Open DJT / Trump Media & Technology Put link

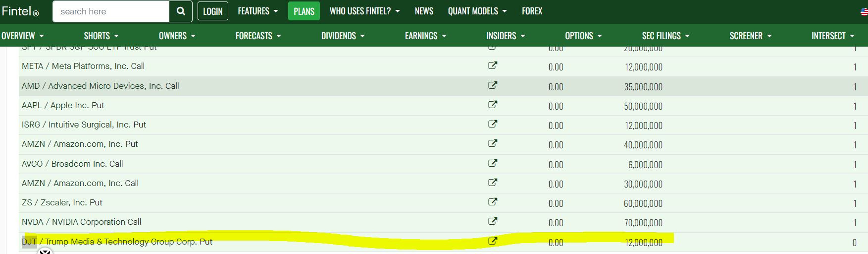click(x=117, y=242)
